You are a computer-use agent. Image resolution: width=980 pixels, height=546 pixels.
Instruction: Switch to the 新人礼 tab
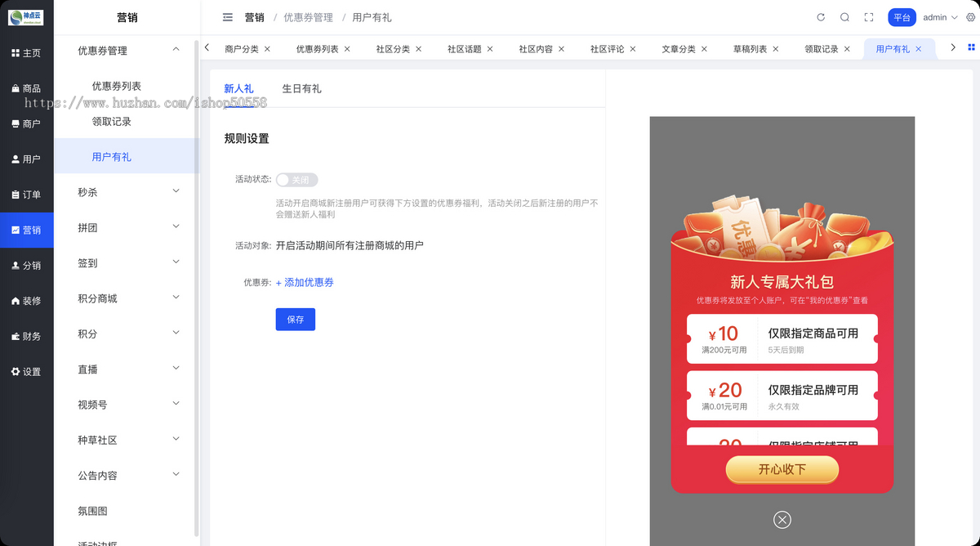pyautogui.click(x=238, y=88)
